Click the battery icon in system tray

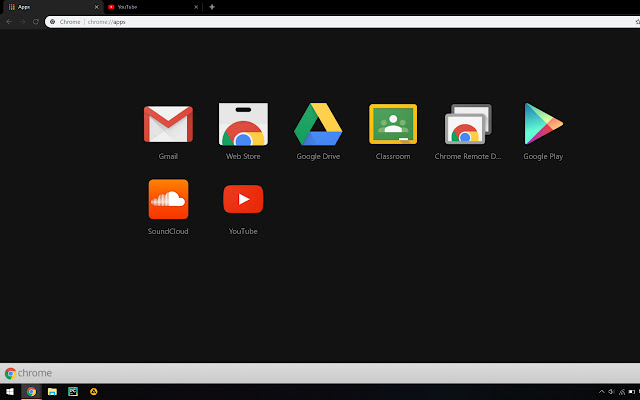632,392
